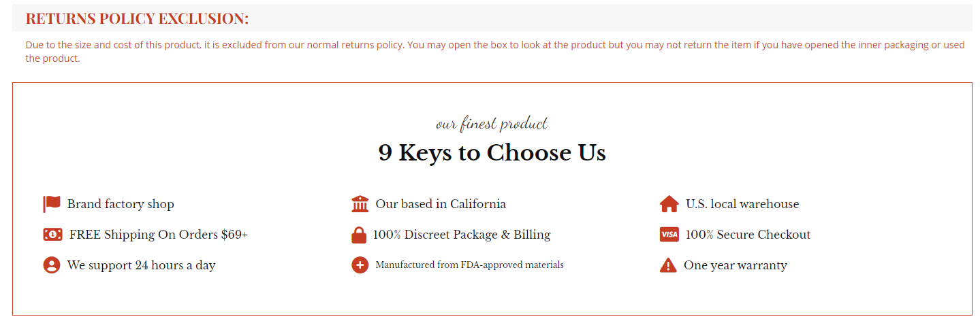Click the house warehouse icon
This screenshot has height=321, width=980.
[669, 204]
